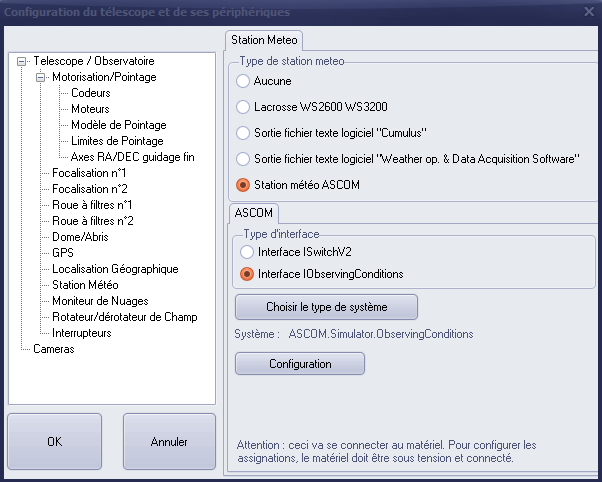
Task: Select Station météo ASCOM radio button
Action: (x=243, y=184)
